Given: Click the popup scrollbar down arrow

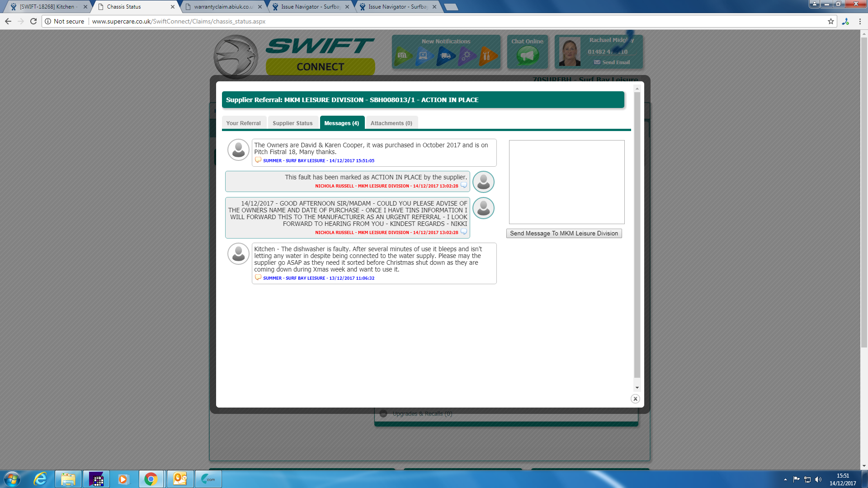Looking at the screenshot, I should pyautogui.click(x=637, y=388).
